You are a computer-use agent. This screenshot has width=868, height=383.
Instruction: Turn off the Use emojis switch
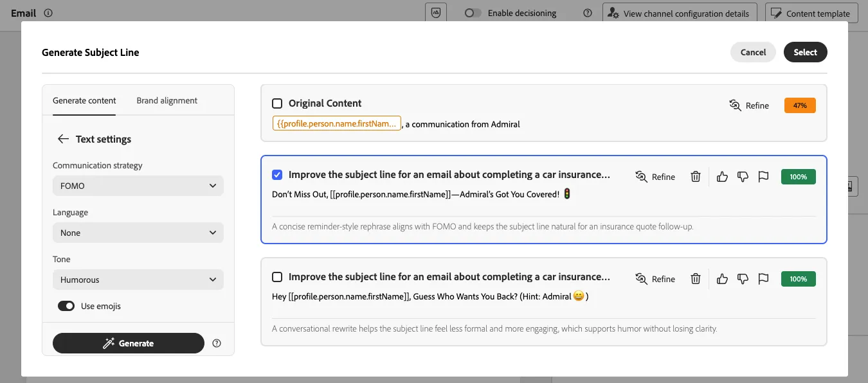[x=66, y=306]
